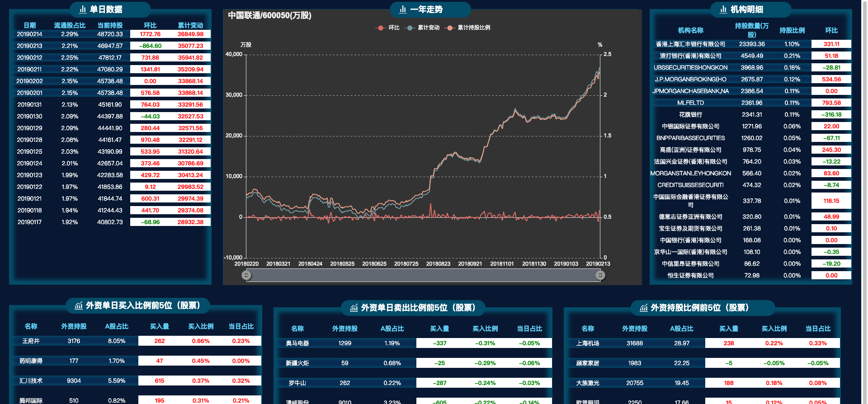Click the chart icon beside 外资持股比例前5位
This screenshot has width=868, height=404.
[x=644, y=308]
